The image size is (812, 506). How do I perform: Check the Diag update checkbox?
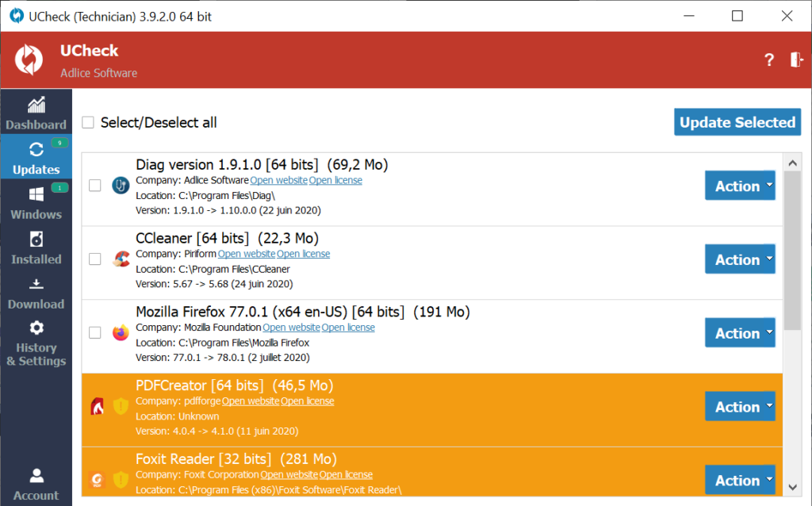[x=95, y=186]
